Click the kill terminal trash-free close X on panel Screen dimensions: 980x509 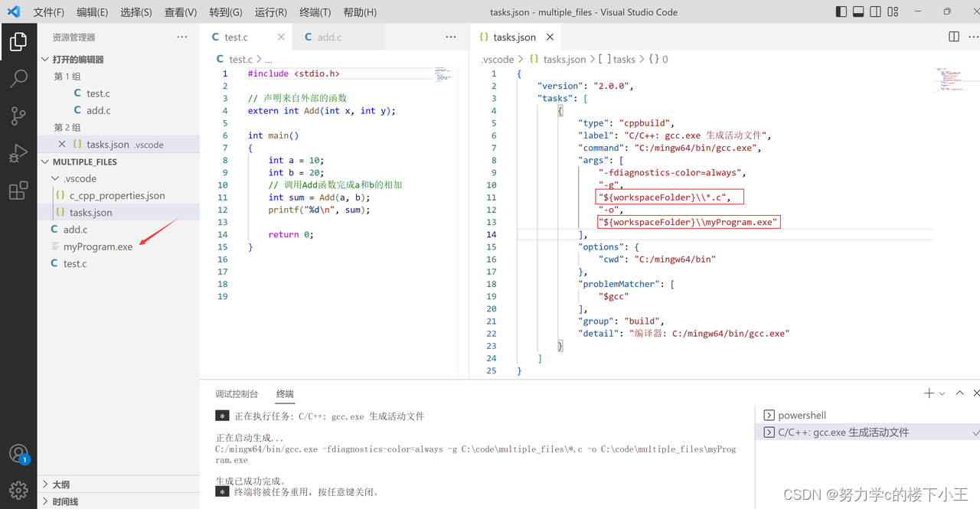975,393
